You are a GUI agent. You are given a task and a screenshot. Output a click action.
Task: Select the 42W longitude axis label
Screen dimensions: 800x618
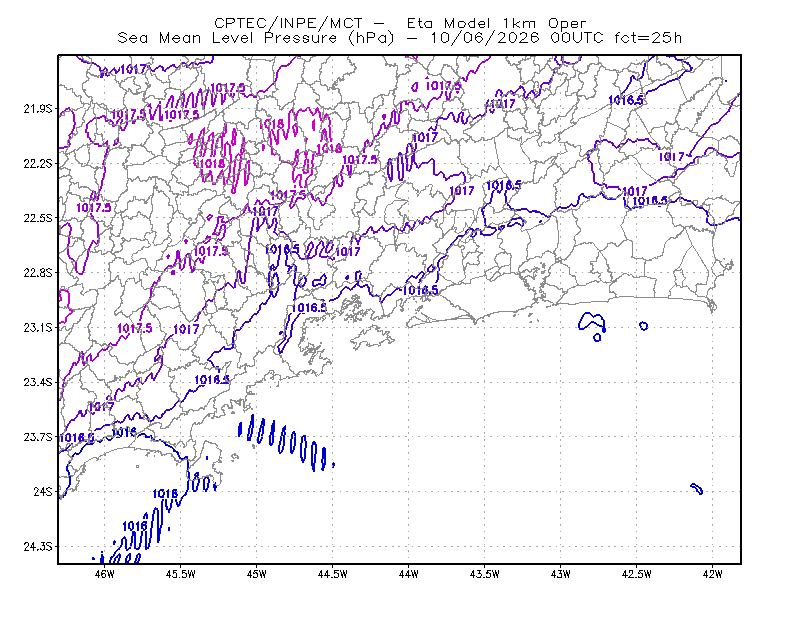(x=712, y=574)
